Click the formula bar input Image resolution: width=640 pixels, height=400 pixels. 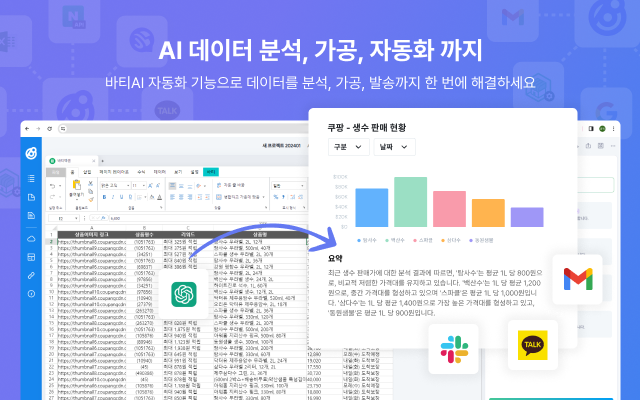click(208, 218)
